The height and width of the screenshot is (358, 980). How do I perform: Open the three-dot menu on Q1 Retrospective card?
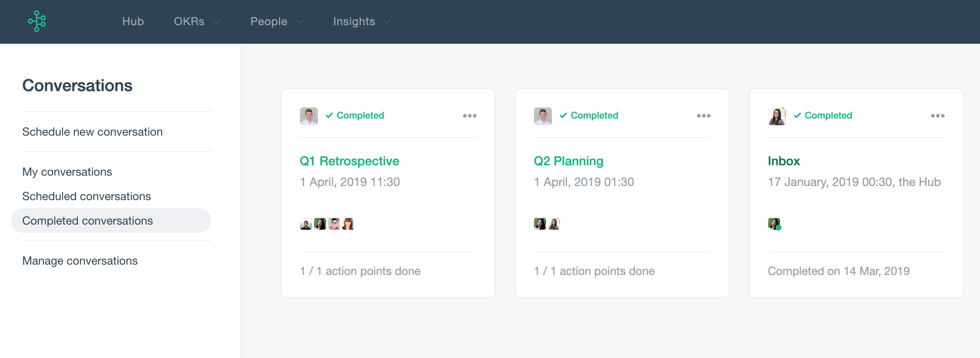(470, 116)
